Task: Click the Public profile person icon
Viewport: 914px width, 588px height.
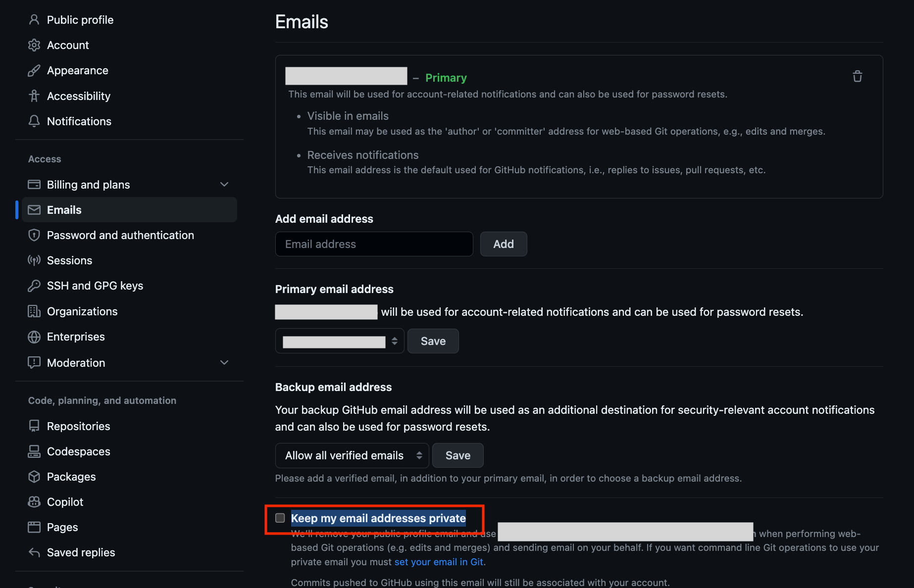Action: (x=34, y=20)
